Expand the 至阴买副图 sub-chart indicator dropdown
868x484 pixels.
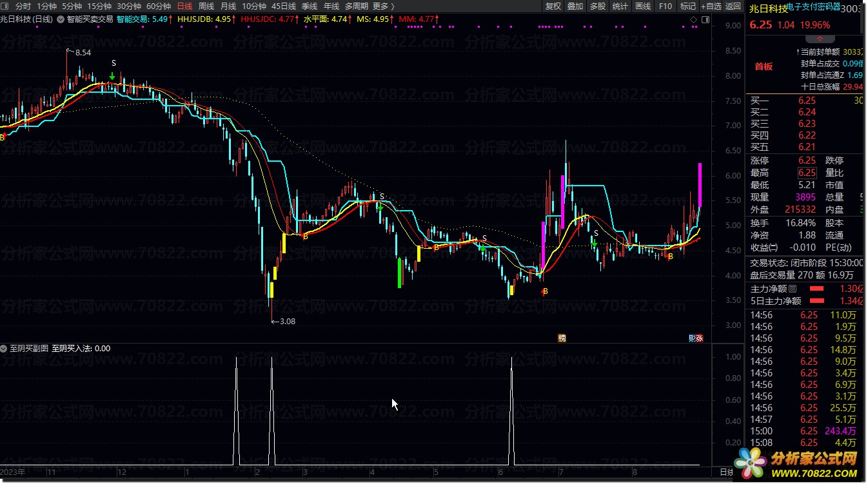click(x=4, y=349)
